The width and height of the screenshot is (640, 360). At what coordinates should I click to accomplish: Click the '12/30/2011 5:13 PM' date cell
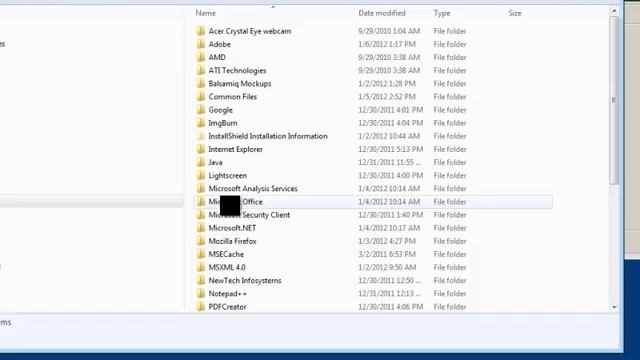391,149
